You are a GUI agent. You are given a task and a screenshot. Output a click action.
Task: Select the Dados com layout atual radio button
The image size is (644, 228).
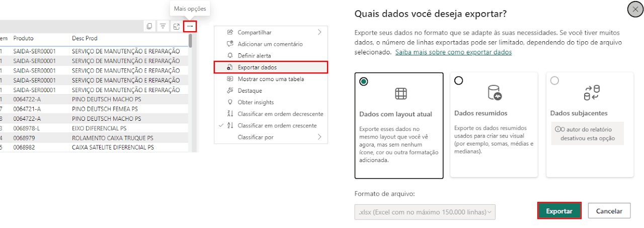click(x=364, y=82)
